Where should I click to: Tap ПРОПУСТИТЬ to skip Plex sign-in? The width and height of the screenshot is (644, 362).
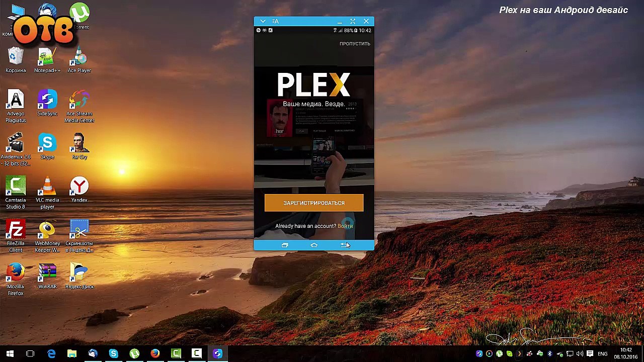(355, 44)
